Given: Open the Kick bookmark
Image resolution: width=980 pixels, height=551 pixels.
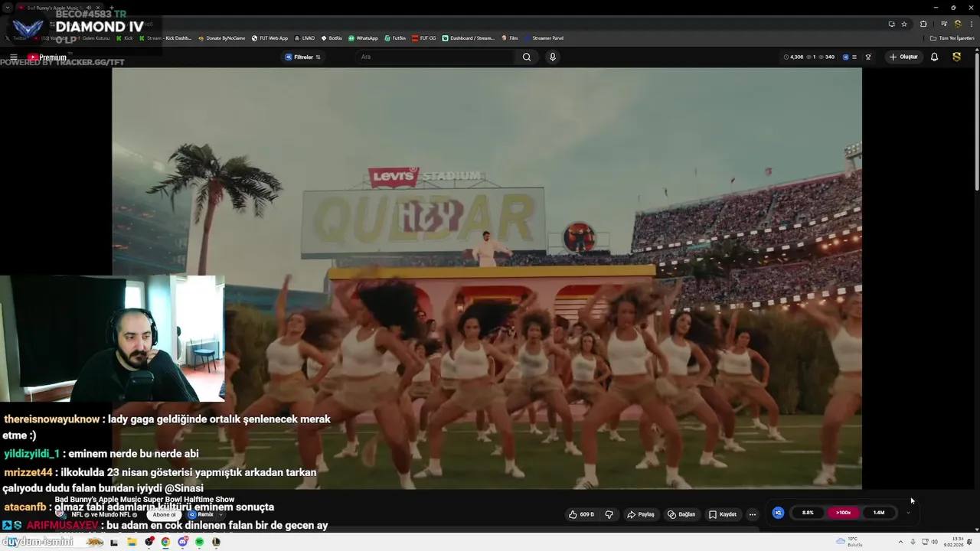Looking at the screenshot, I should (125, 38).
